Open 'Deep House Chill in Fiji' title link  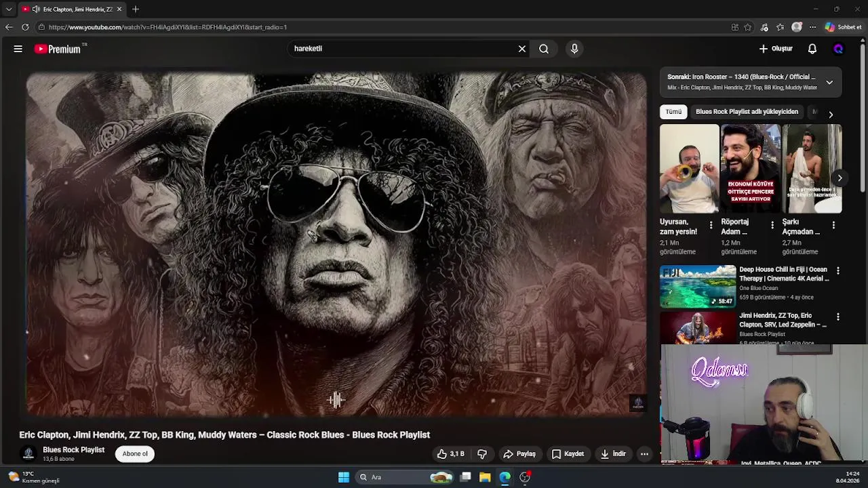click(x=784, y=274)
